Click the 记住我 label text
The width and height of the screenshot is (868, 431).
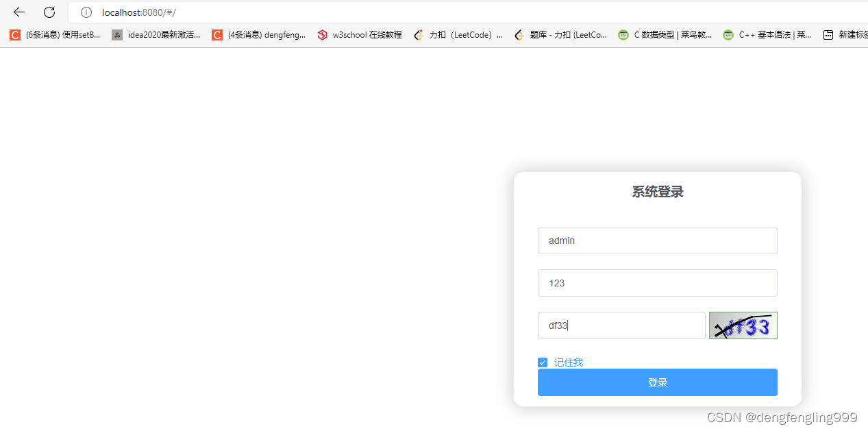pos(569,362)
